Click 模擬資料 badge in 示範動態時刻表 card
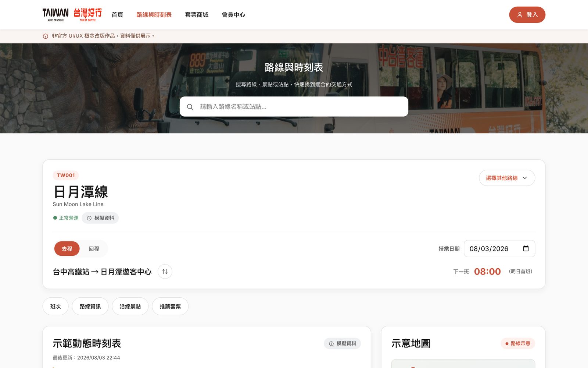The image size is (588, 368). point(342,344)
